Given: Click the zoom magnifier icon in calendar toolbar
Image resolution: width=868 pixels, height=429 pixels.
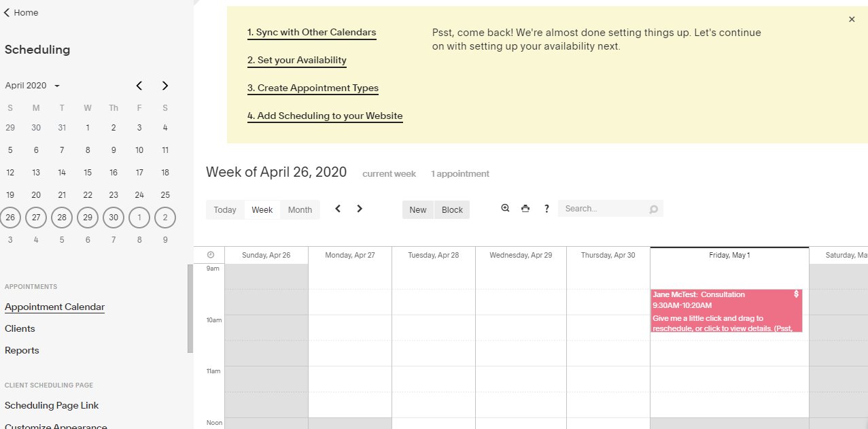Looking at the screenshot, I should click(505, 209).
